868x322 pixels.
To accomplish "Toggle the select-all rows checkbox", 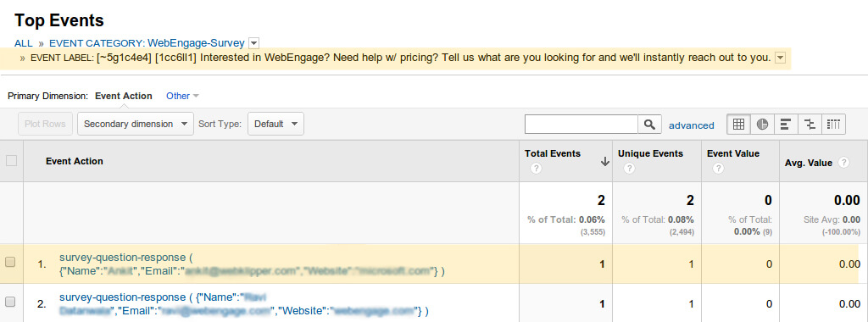I will (x=11, y=161).
